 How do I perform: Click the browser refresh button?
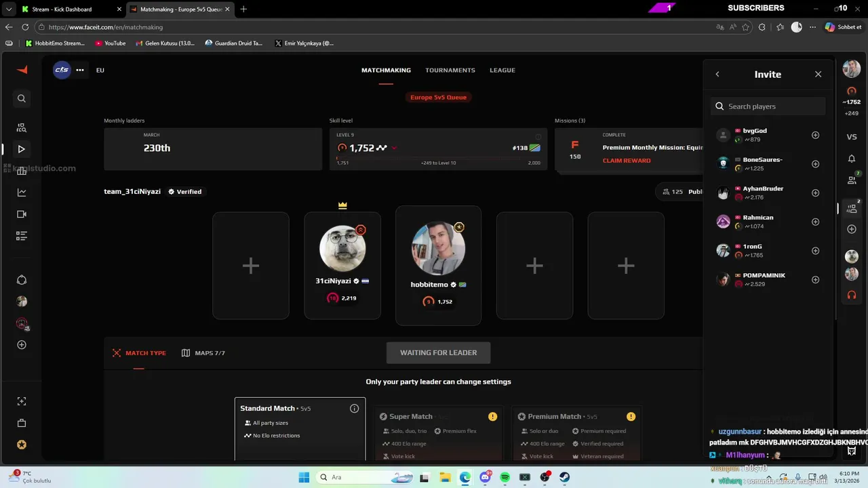click(25, 27)
